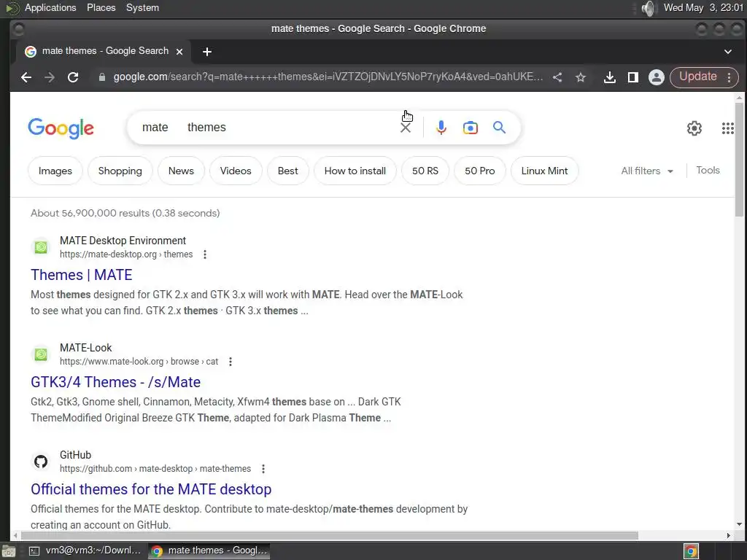Open the System menu
The width and height of the screenshot is (747, 560).
click(x=142, y=7)
